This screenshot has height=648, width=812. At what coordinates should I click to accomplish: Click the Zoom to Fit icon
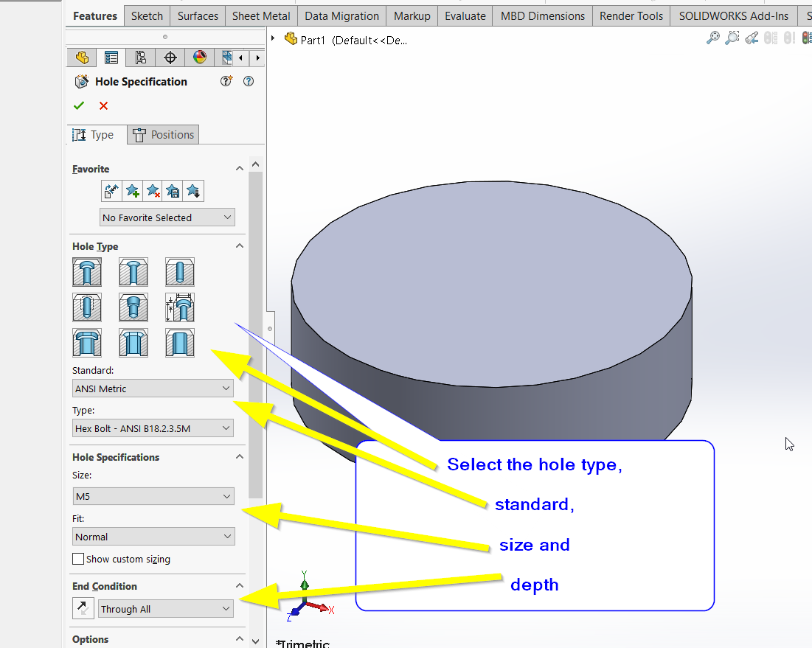pos(713,38)
